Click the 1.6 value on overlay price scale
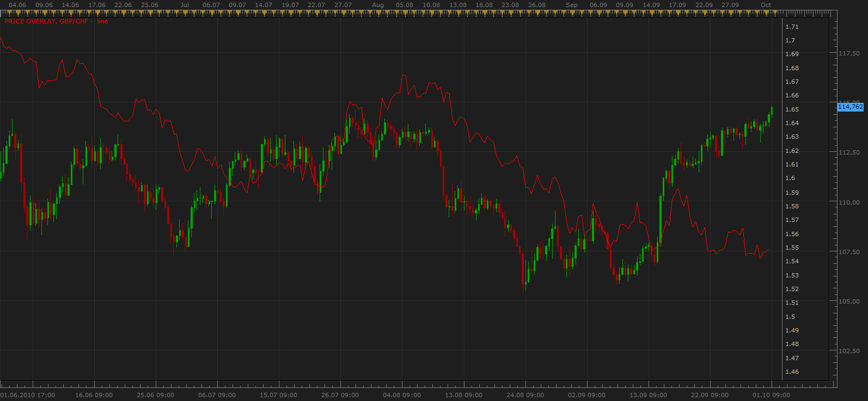The height and width of the screenshot is (401, 868). click(x=790, y=178)
